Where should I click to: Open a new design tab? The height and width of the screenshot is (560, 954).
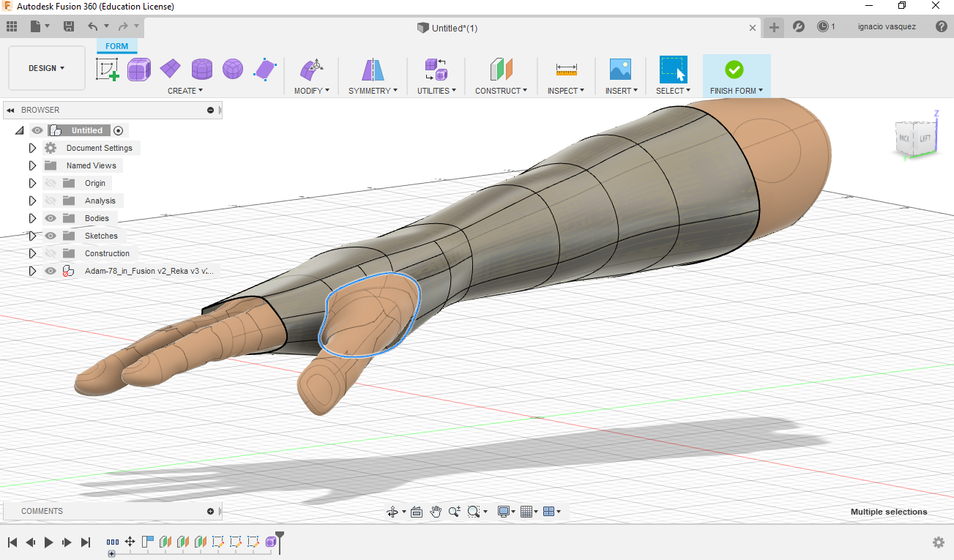[x=774, y=28]
